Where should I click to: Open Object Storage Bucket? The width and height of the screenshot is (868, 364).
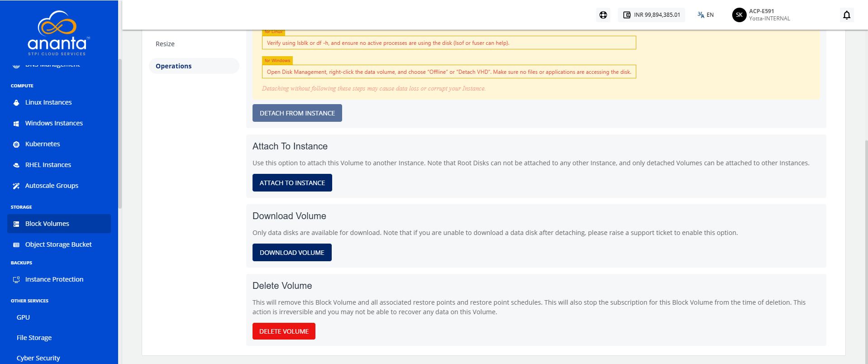pyautogui.click(x=59, y=244)
